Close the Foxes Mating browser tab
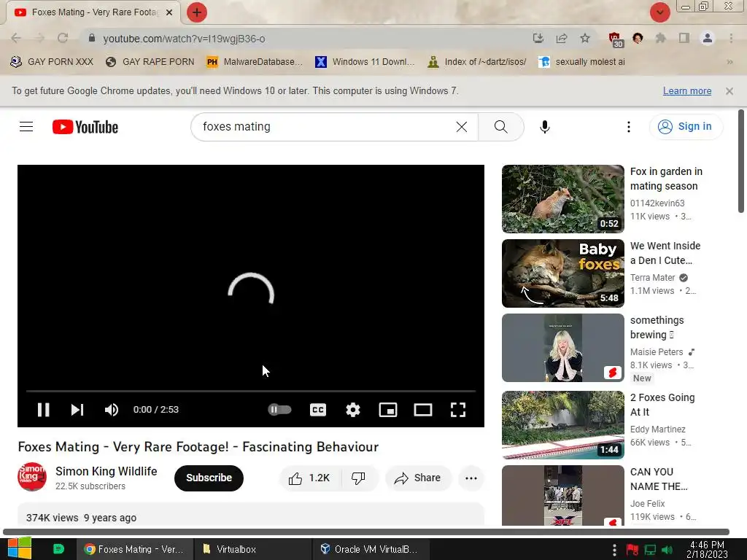This screenshot has width=747, height=560. point(169,12)
